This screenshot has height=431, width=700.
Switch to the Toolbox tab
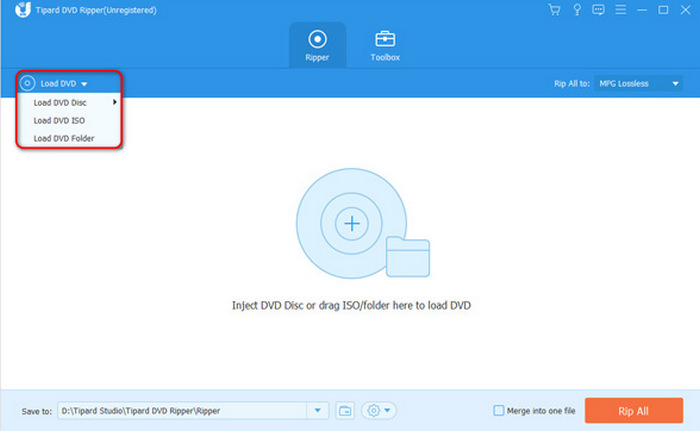tap(385, 46)
